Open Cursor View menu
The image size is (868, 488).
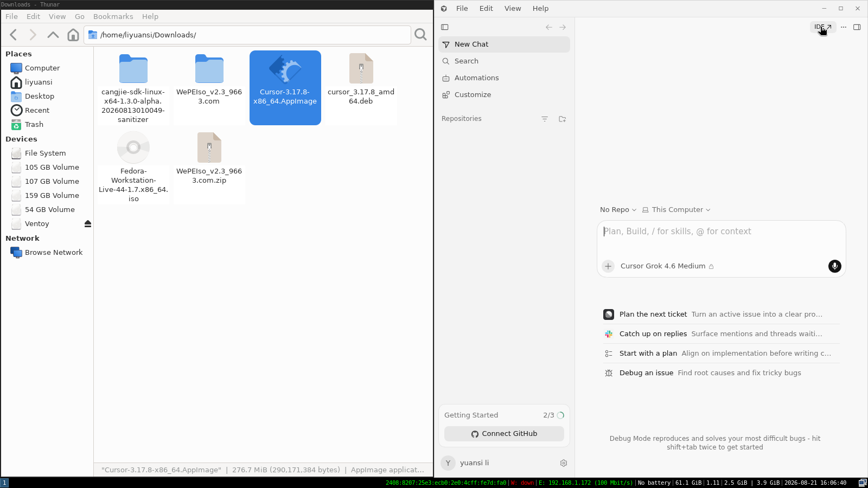[513, 9]
